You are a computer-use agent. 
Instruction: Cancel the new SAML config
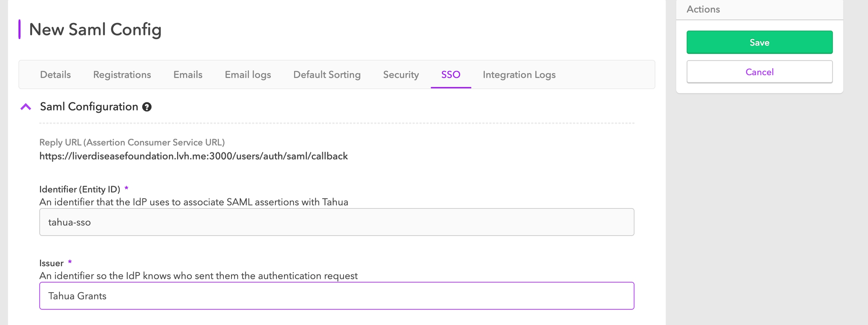click(759, 72)
